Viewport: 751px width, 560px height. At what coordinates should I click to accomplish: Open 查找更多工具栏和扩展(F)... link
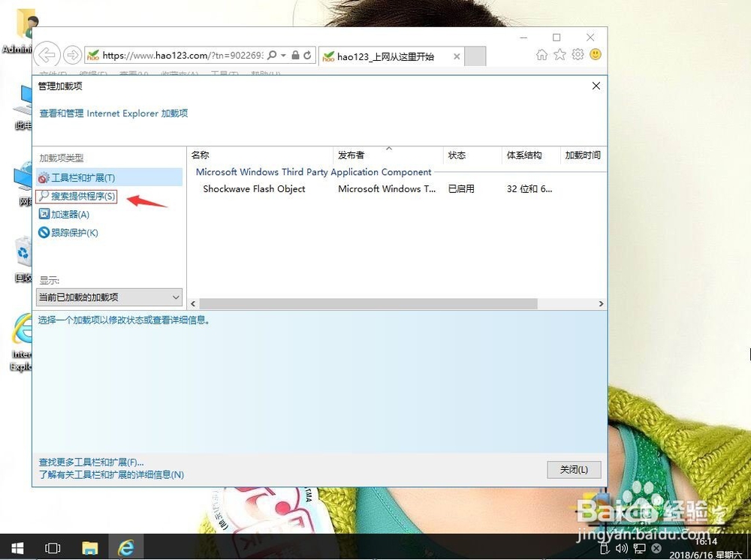[x=91, y=462]
